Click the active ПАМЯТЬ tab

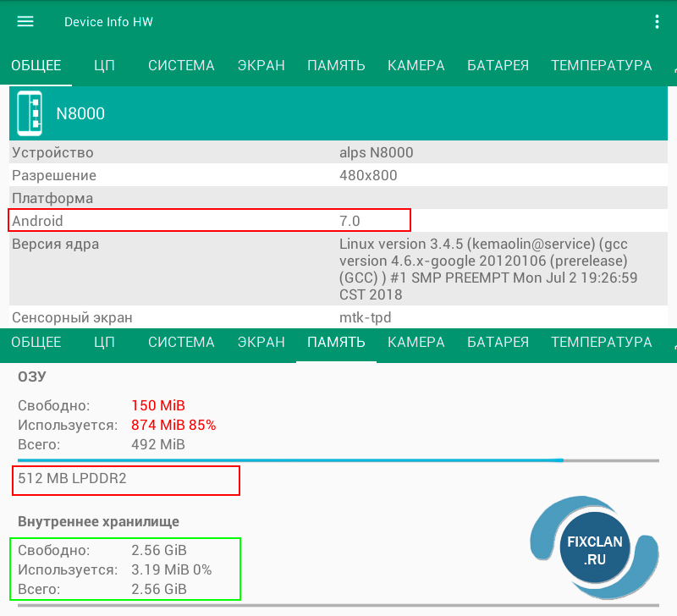(x=336, y=343)
